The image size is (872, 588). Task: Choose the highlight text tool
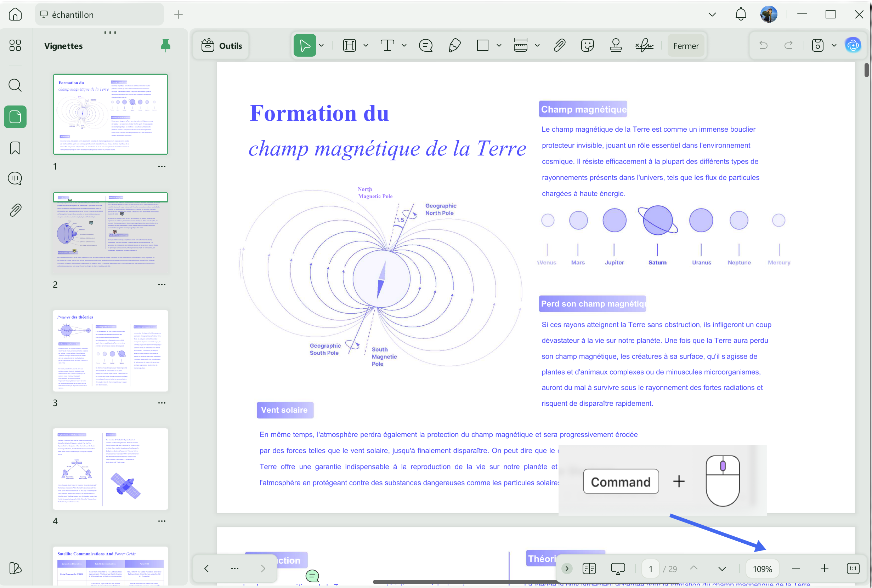[x=349, y=46]
